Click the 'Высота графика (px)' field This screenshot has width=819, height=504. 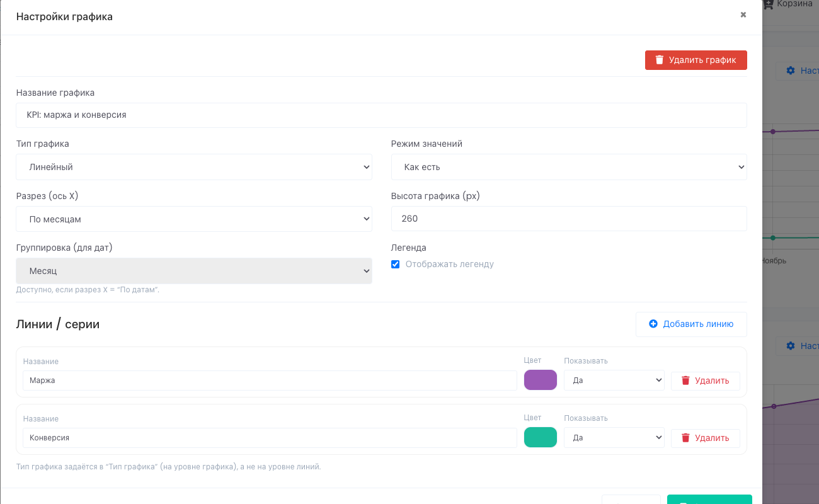pos(569,219)
